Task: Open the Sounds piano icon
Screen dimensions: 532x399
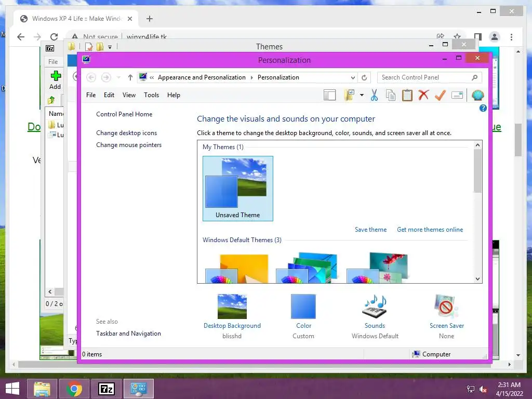Action: pyautogui.click(x=375, y=307)
